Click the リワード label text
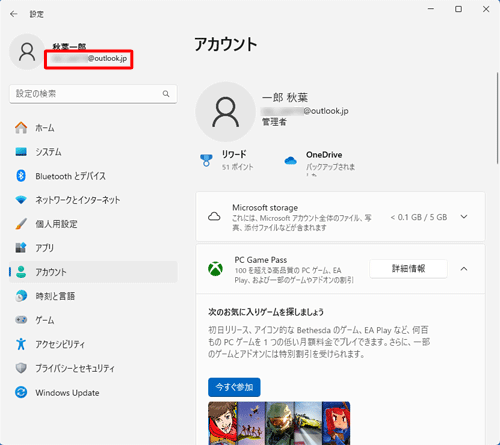Screen dimensions: 500x445 (234, 154)
